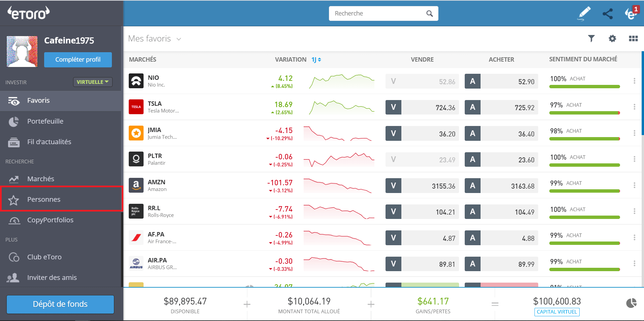Click the Compléter profil button
The image size is (644, 321).
[78, 60]
